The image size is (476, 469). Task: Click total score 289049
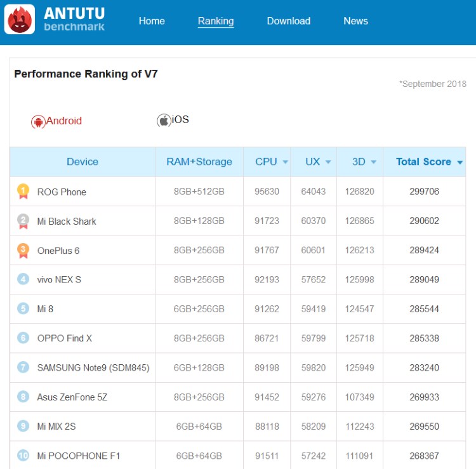[x=424, y=280]
